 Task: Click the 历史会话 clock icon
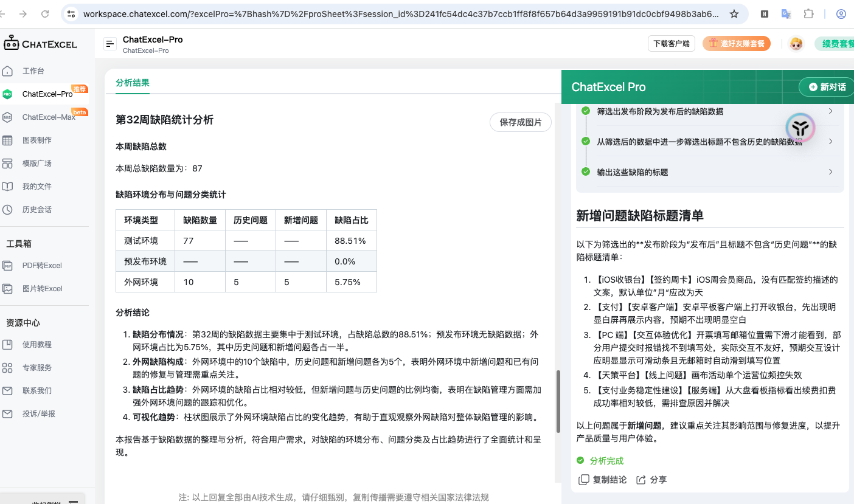7,209
